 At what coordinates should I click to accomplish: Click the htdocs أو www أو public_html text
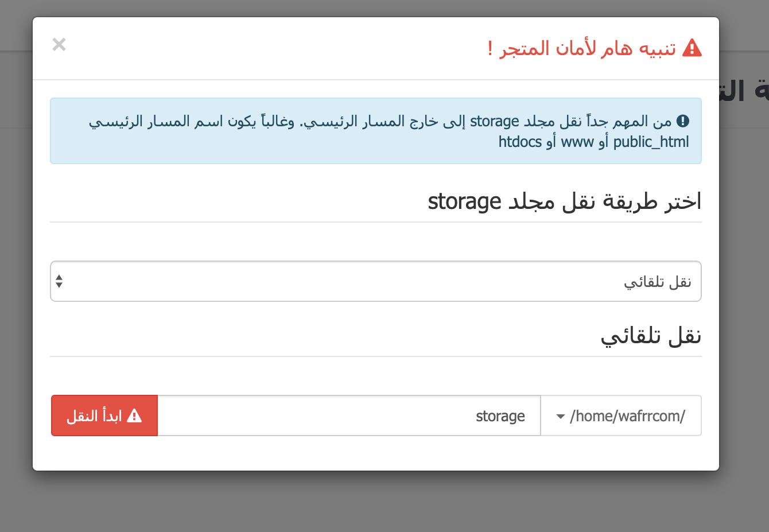pos(593,142)
